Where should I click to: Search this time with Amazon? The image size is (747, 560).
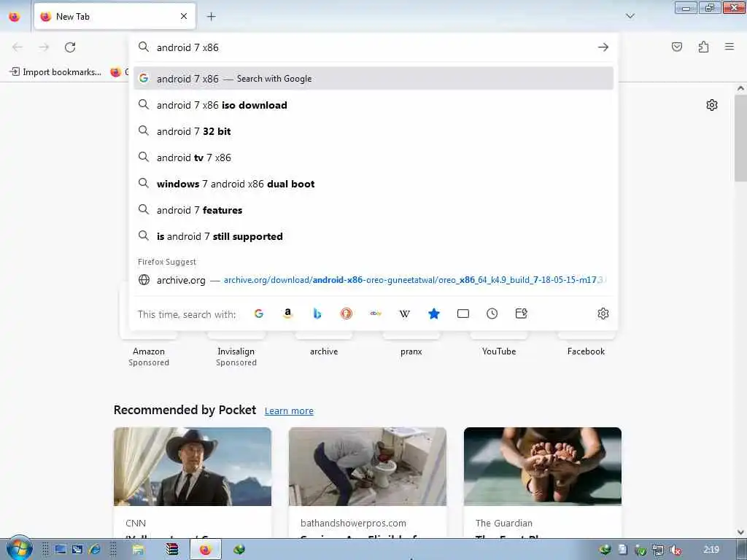pyautogui.click(x=287, y=314)
